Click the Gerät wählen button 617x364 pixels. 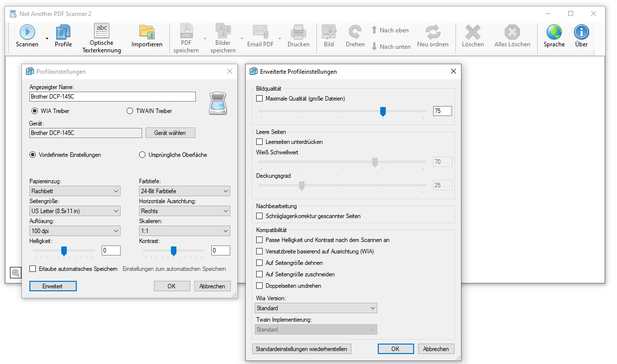click(x=170, y=133)
